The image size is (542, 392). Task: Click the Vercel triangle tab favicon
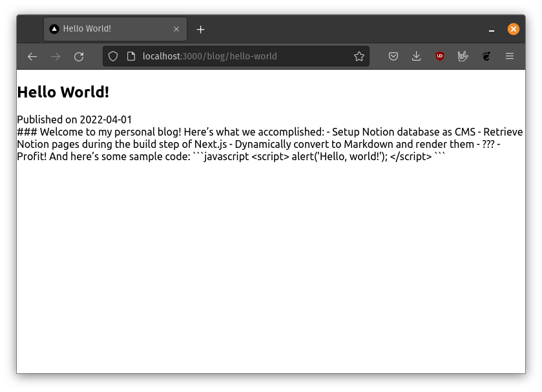point(54,29)
